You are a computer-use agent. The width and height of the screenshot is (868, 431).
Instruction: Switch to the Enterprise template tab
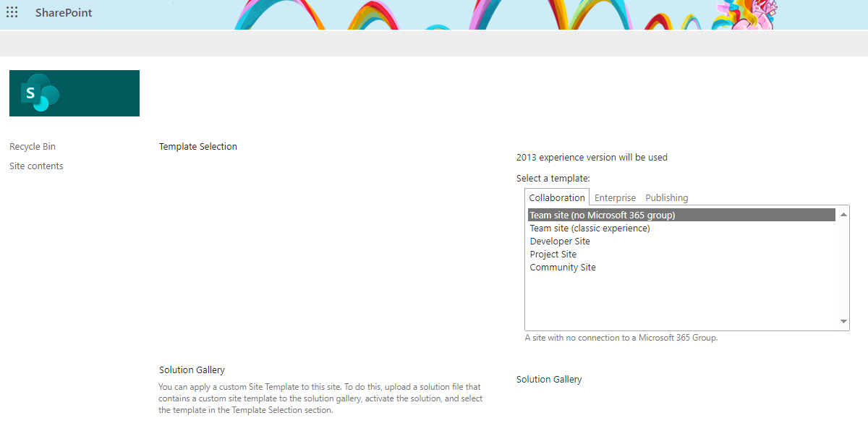pyautogui.click(x=615, y=197)
